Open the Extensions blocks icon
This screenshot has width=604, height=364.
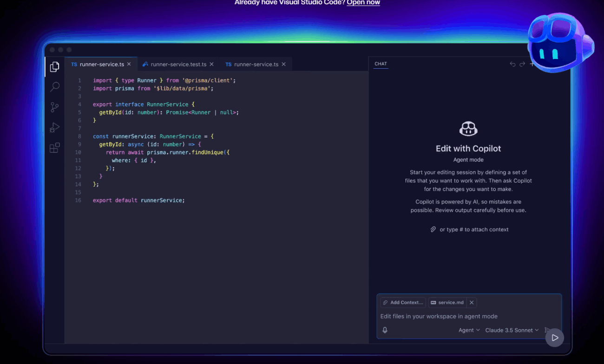(54, 148)
